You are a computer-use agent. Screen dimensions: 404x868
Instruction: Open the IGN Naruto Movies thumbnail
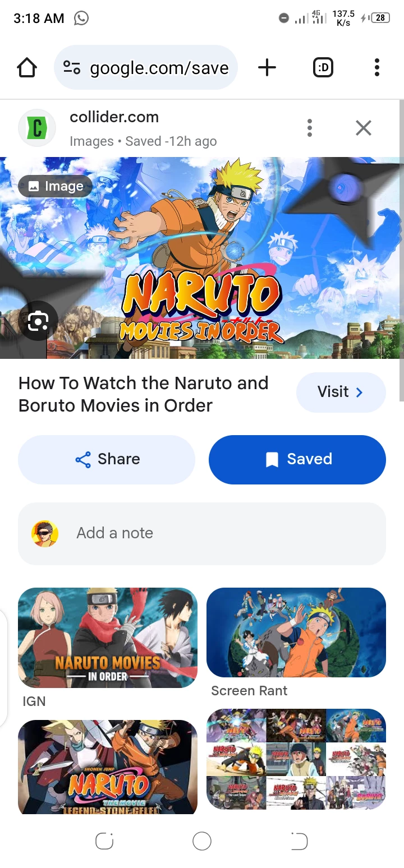point(108,638)
